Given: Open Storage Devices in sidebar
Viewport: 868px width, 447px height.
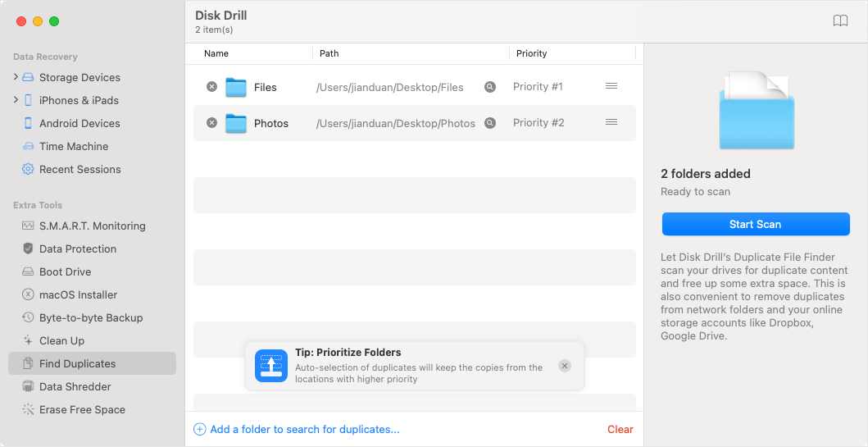Looking at the screenshot, I should [x=80, y=78].
